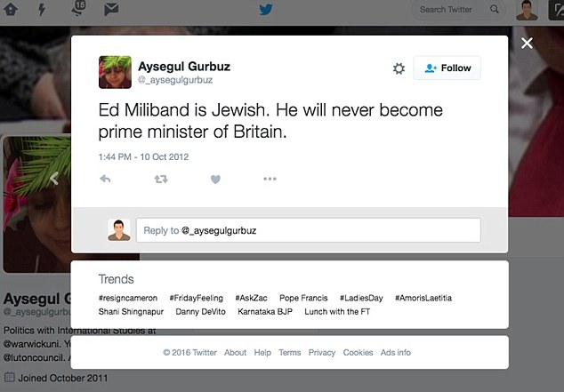The height and width of the screenshot is (392, 564).
Task: Like the tweet with heart icon
Action: (214, 179)
